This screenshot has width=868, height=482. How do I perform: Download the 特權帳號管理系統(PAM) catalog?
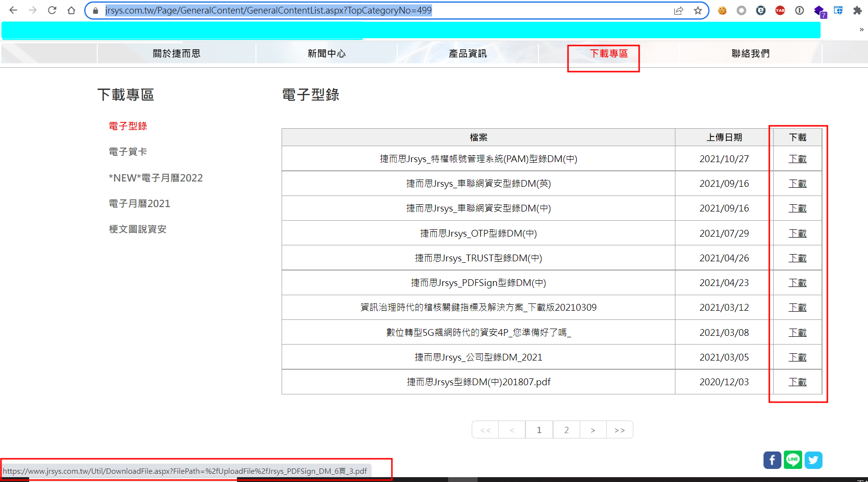click(x=797, y=159)
